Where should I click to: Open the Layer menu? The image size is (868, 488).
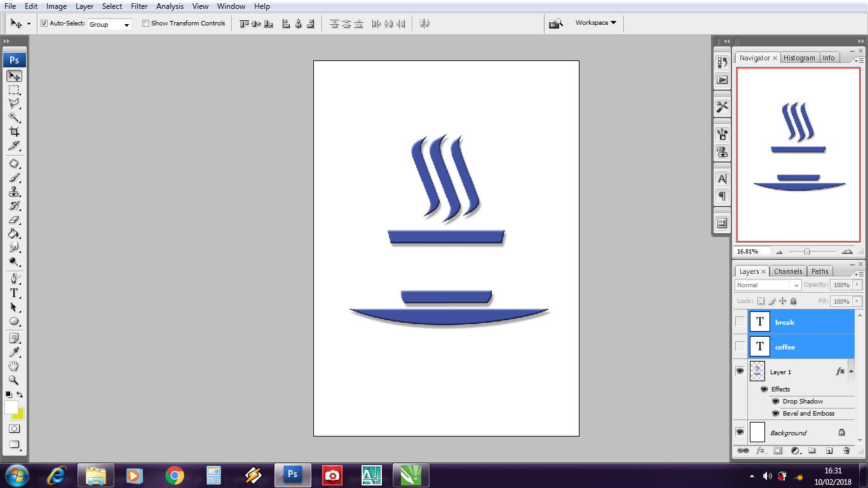point(85,6)
